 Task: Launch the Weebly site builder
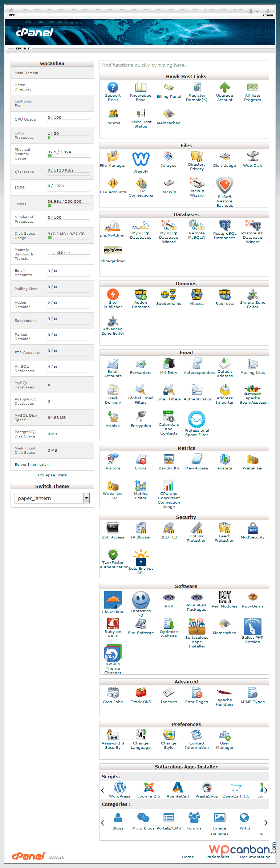141,159
